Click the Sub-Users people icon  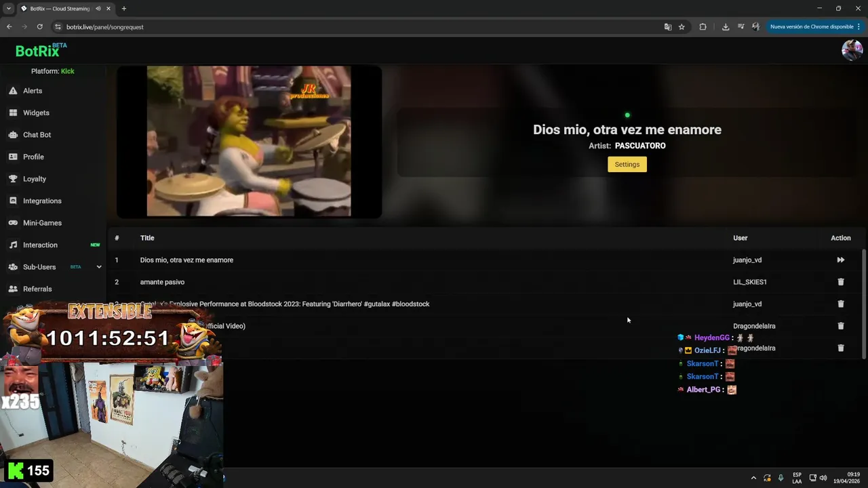pyautogui.click(x=13, y=267)
